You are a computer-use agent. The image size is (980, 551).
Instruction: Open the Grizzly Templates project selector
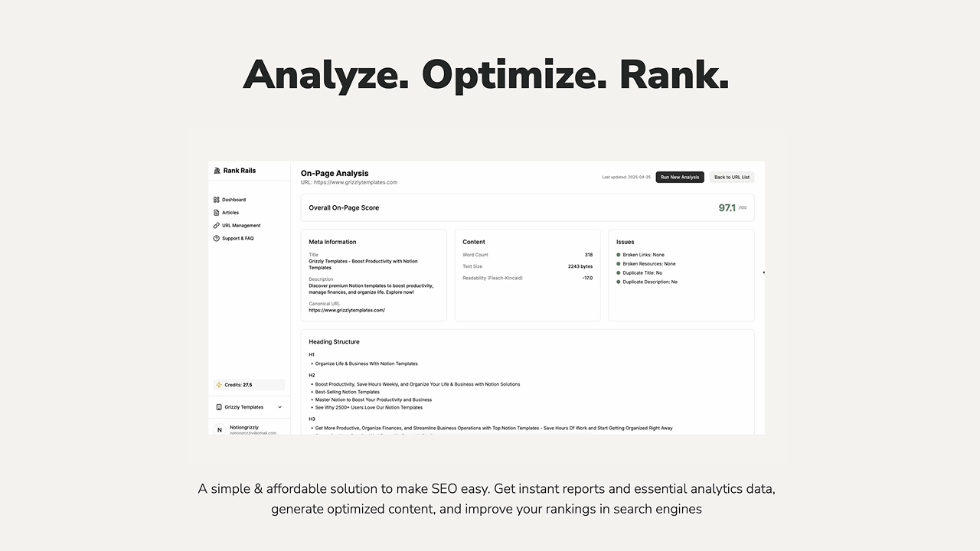tap(249, 407)
